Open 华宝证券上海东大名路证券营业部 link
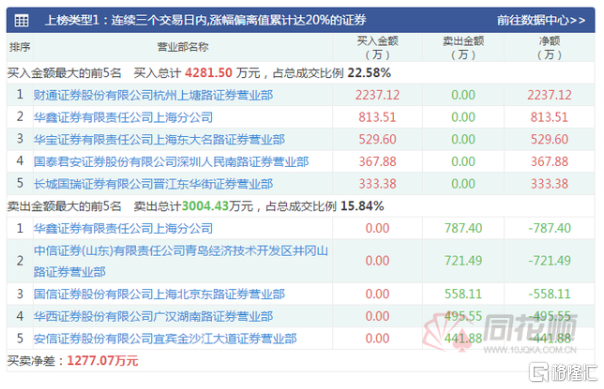Image resolution: width=604 pixels, height=389 pixels. click(x=159, y=139)
